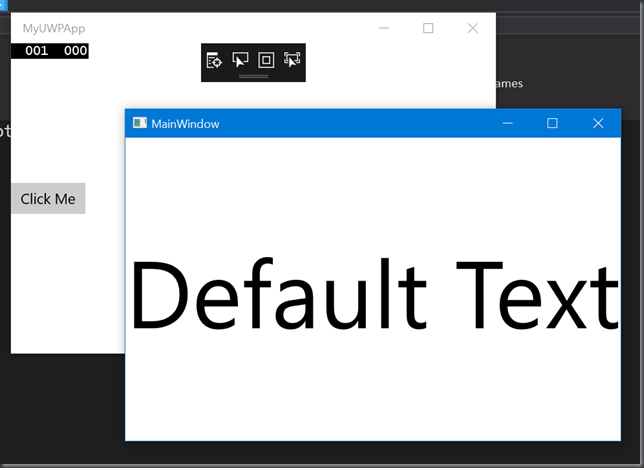644x468 pixels.
Task: Close the MyUWPApp window
Action: pos(473,28)
